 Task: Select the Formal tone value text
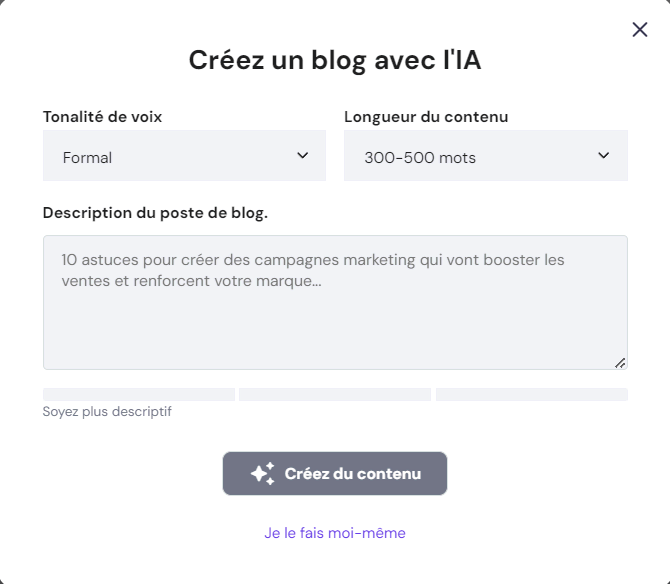coord(87,158)
